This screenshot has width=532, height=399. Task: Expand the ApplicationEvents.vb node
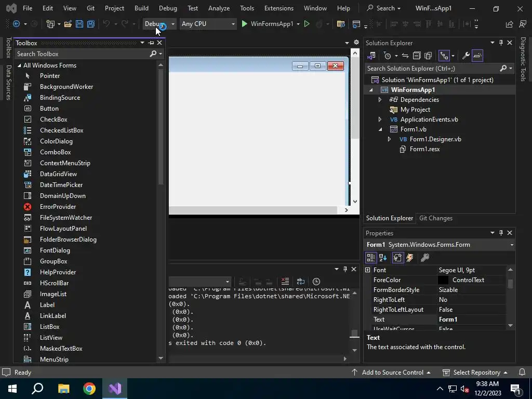(380, 119)
